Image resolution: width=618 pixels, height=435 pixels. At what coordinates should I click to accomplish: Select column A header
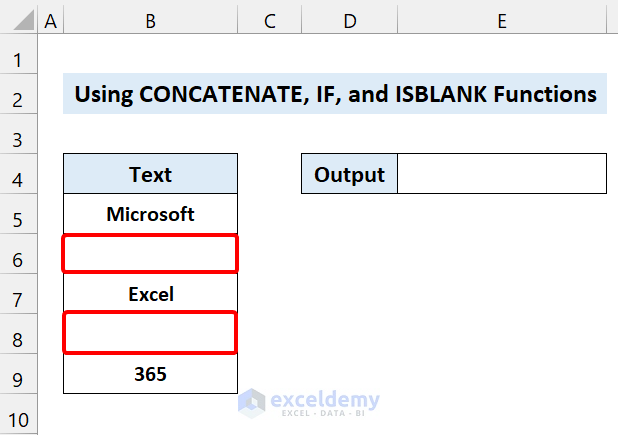point(50,20)
